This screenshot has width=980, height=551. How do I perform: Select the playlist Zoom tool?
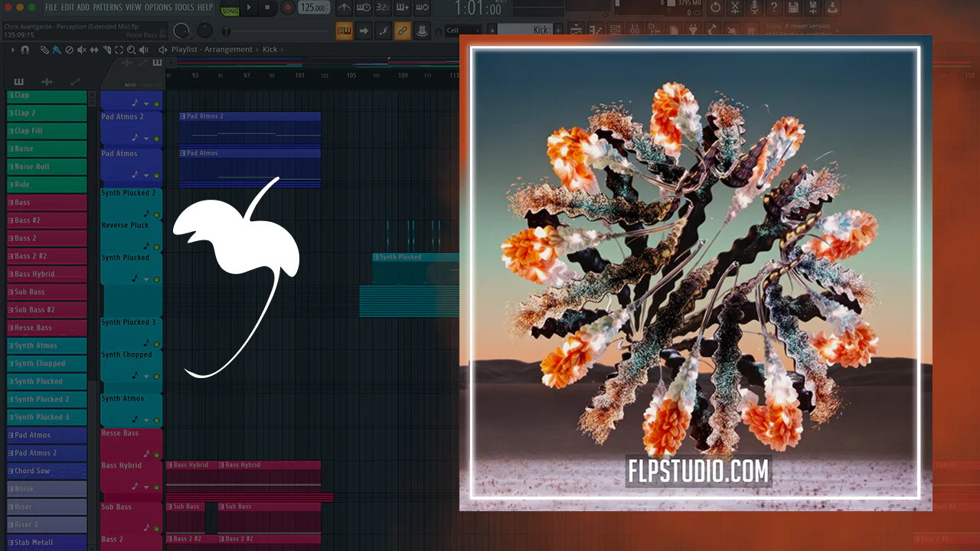click(x=131, y=50)
